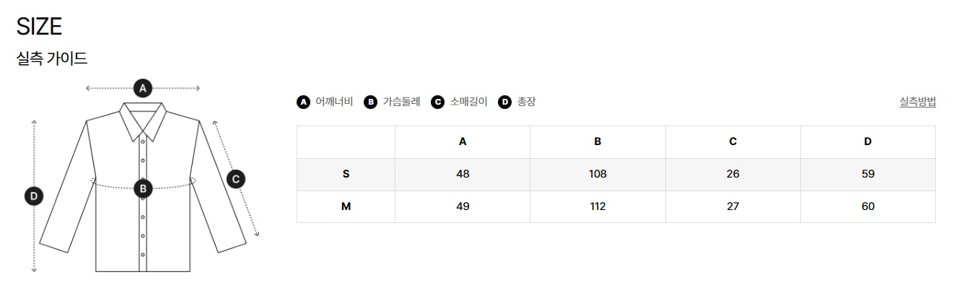
Task: Click the SIZE heading
Action: [39, 27]
